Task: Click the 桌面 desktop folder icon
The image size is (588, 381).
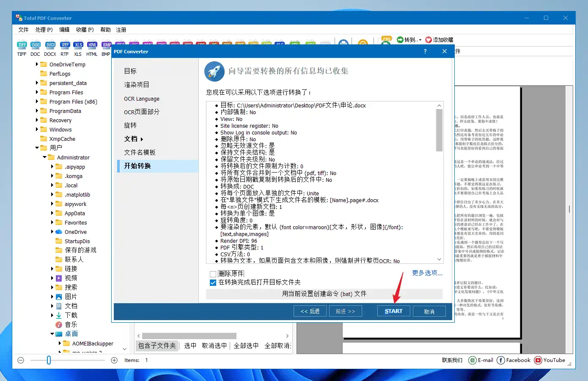Action: (59, 334)
